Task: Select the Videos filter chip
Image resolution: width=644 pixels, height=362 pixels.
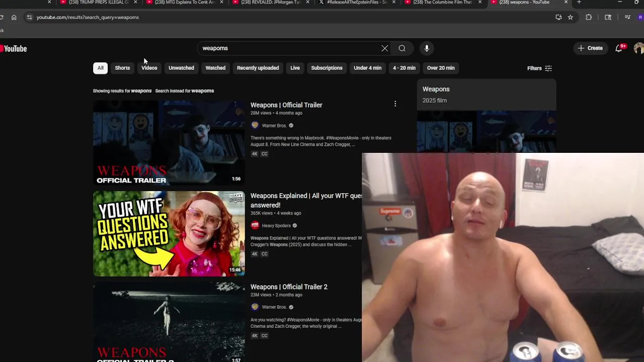Action: (149, 68)
